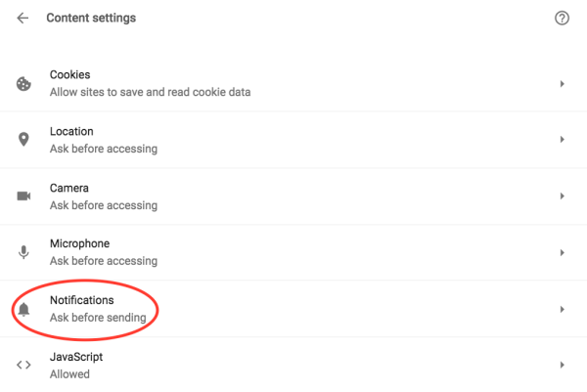Viewport: 587px width, 392px height.
Task: Expand the Notifications row arrow
Action: click(562, 309)
